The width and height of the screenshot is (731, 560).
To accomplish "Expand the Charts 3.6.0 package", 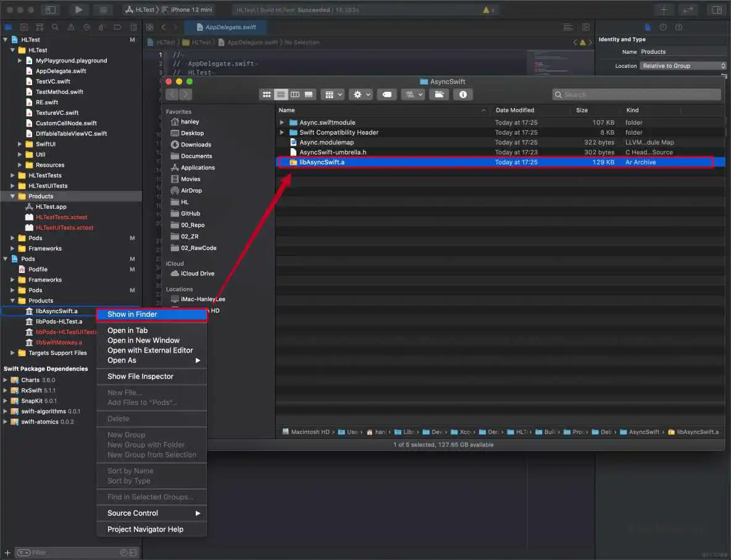I will tap(5, 380).
